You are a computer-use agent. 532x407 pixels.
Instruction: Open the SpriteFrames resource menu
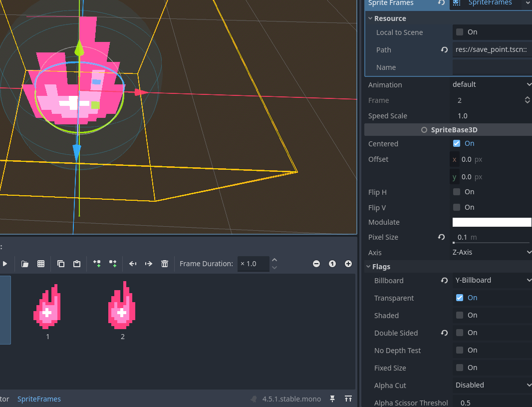pyautogui.click(x=528, y=4)
